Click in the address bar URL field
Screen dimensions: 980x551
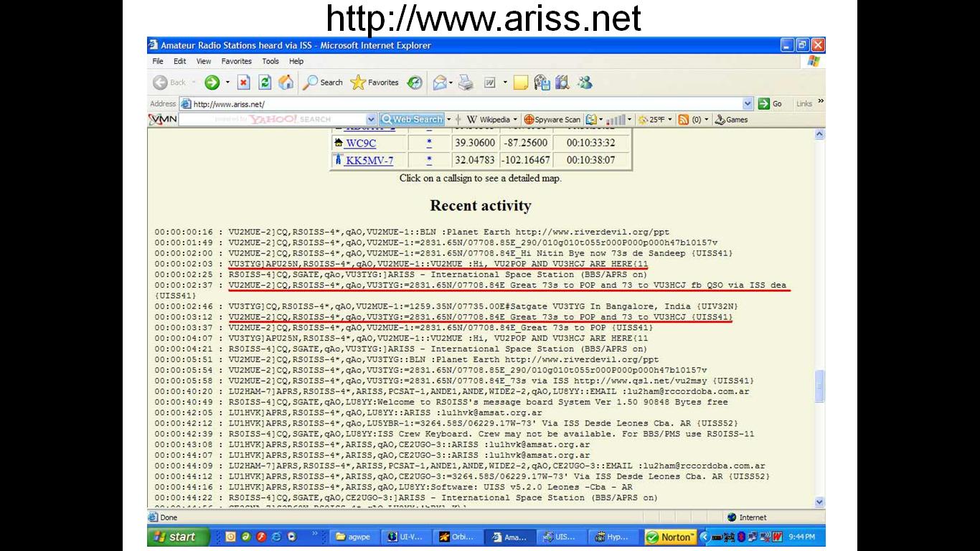[466, 104]
